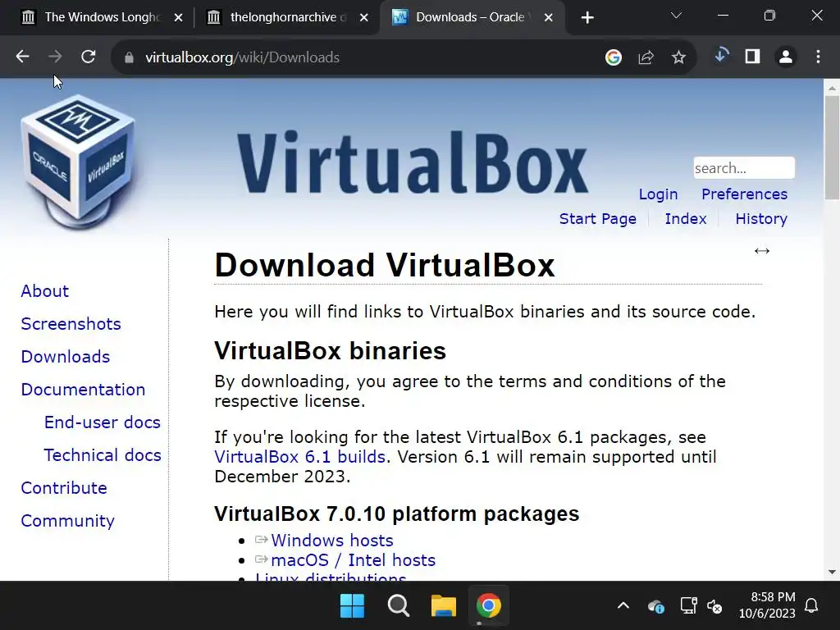Follow the VirtualBox 6.1 builds link
This screenshot has height=630, width=840.
click(x=300, y=456)
